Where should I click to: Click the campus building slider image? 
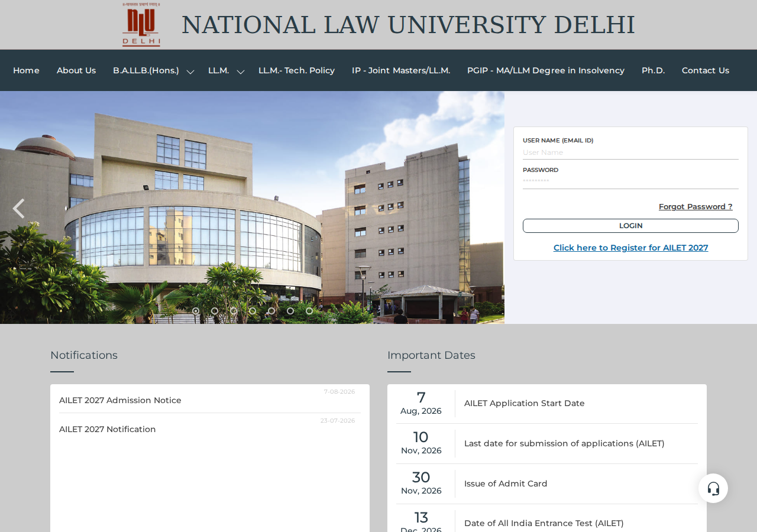[252, 207]
